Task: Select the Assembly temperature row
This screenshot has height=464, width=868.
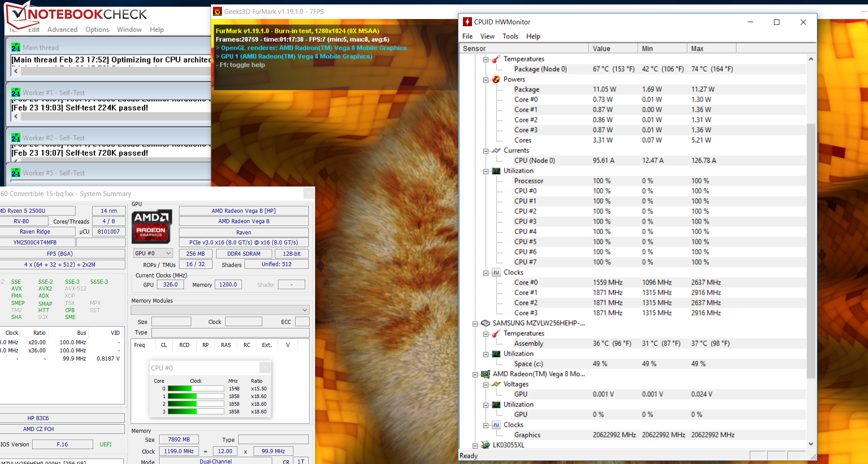Action: click(x=633, y=343)
